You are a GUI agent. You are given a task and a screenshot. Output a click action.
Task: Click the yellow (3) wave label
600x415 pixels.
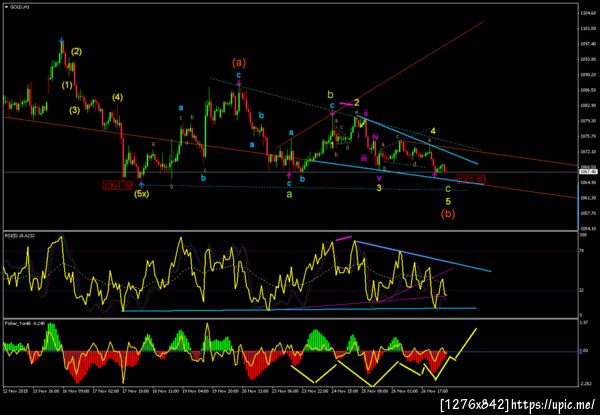75,111
